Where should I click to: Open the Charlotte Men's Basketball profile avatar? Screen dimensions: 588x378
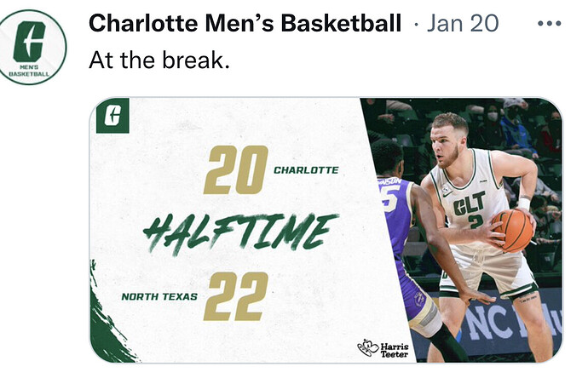click(34, 47)
